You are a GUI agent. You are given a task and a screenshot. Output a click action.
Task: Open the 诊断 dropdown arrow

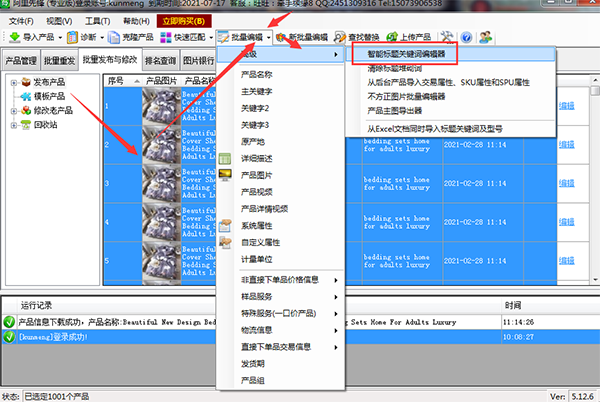pos(102,37)
